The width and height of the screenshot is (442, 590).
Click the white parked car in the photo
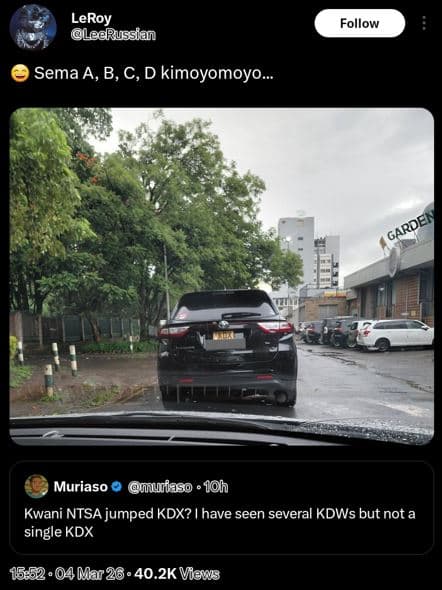(395, 335)
